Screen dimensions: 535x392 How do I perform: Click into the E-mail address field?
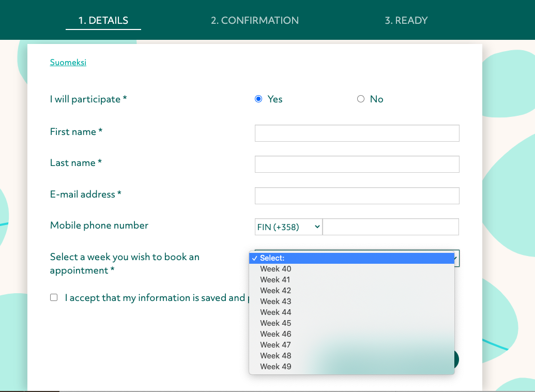coord(357,195)
